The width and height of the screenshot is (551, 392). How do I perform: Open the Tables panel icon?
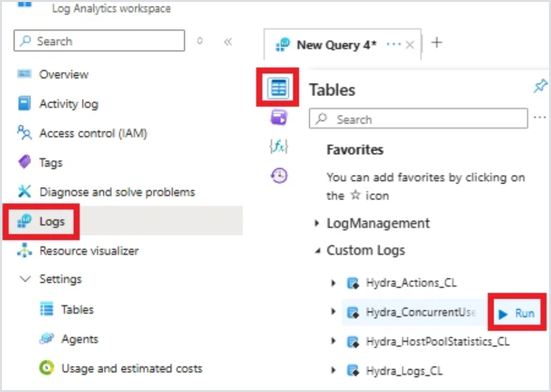click(278, 88)
